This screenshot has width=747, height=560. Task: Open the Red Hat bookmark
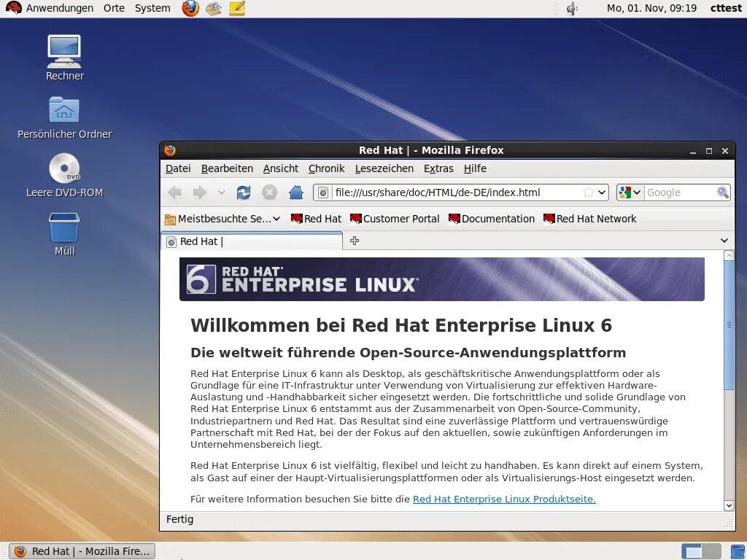point(317,219)
